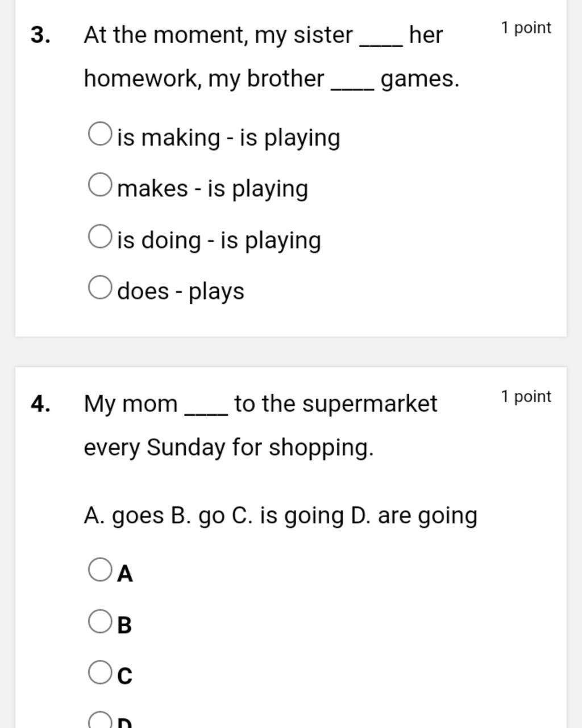Click the answer list 'A. goes B. go C. is going'
The height and width of the screenshot is (728, 582).
[x=214, y=516]
